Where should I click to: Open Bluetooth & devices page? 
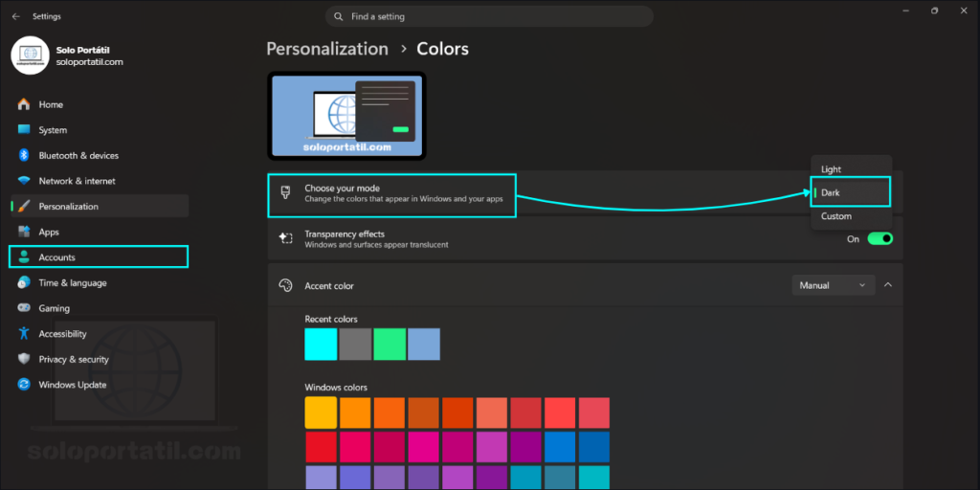(x=100, y=155)
